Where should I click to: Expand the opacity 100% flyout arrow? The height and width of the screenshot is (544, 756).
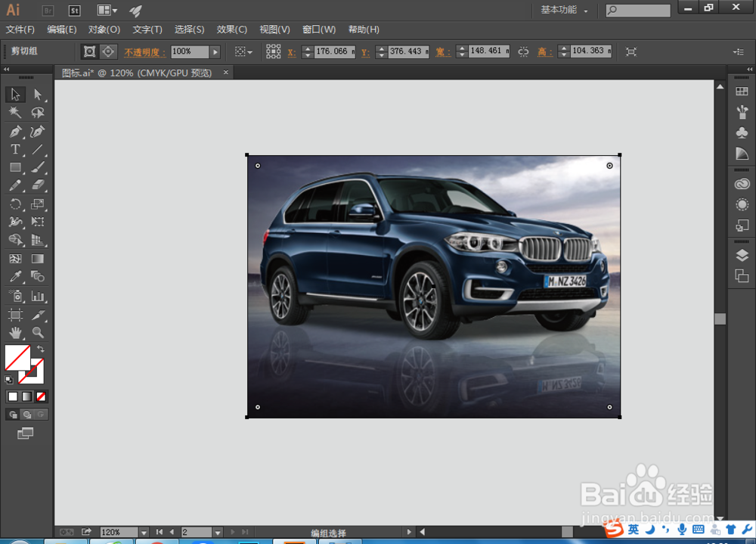click(215, 51)
